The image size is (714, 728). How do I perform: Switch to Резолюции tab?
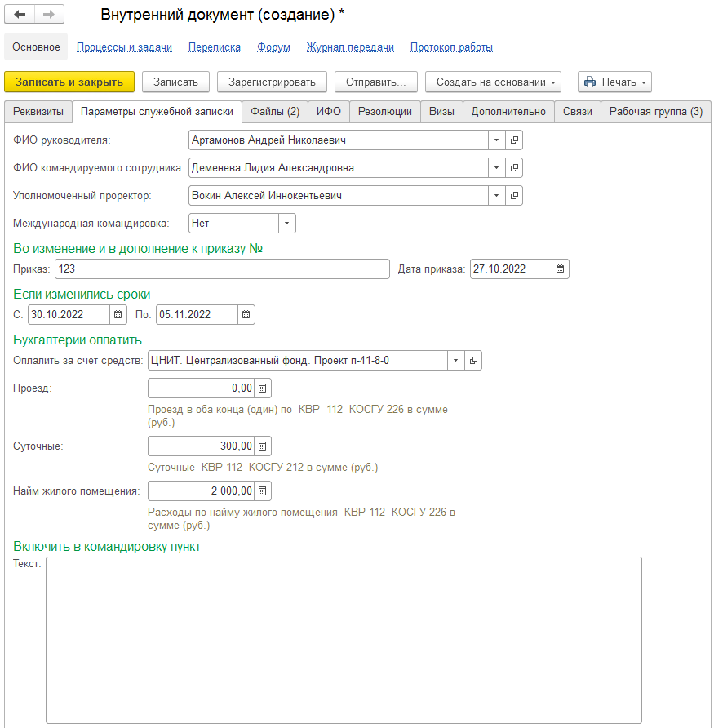(x=385, y=112)
